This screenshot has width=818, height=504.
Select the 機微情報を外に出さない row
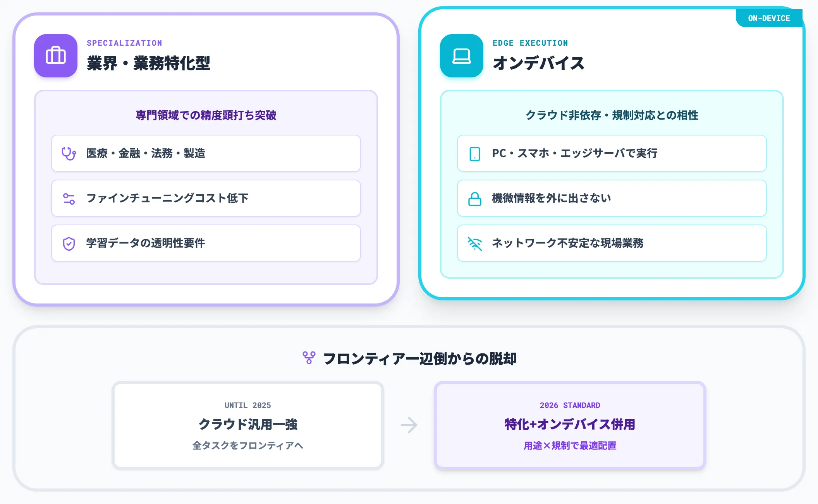pyautogui.click(x=612, y=198)
